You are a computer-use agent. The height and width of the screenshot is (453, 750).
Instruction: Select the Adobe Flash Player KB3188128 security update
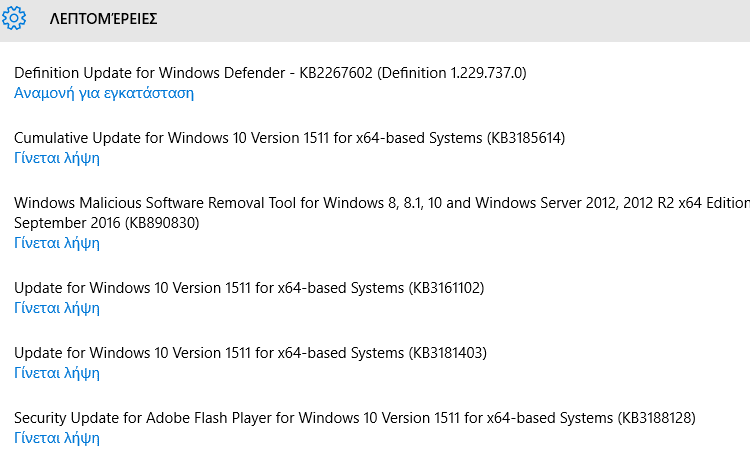pos(355,418)
